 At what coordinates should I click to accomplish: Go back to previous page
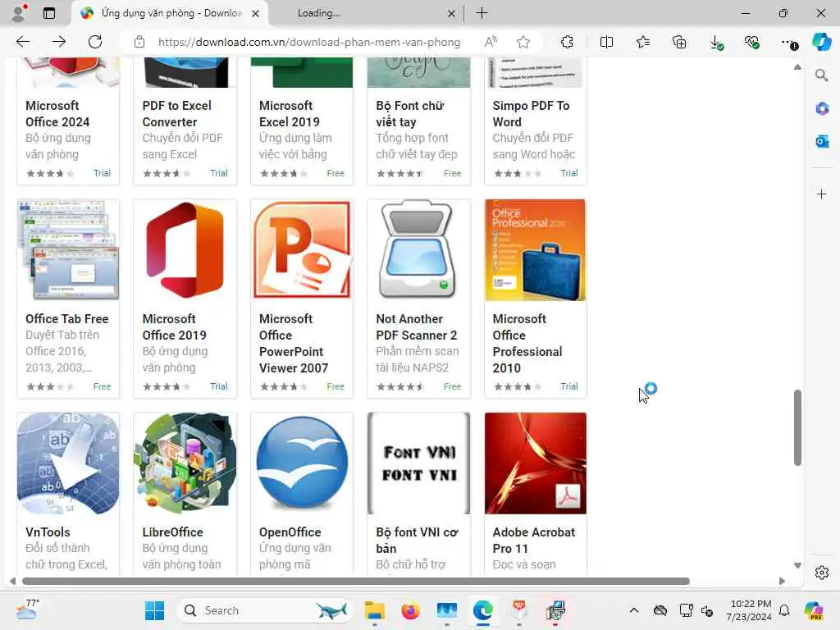pyautogui.click(x=22, y=42)
